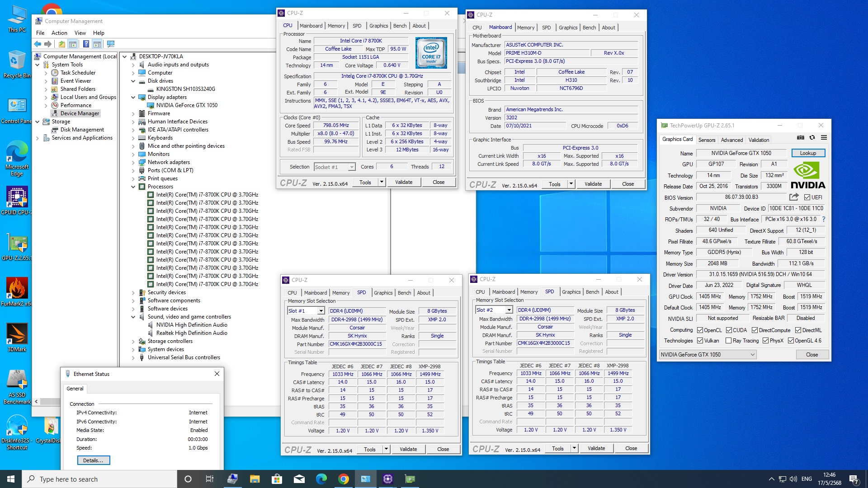Open the GPU selection dropdown in GPU-Z

(708, 355)
